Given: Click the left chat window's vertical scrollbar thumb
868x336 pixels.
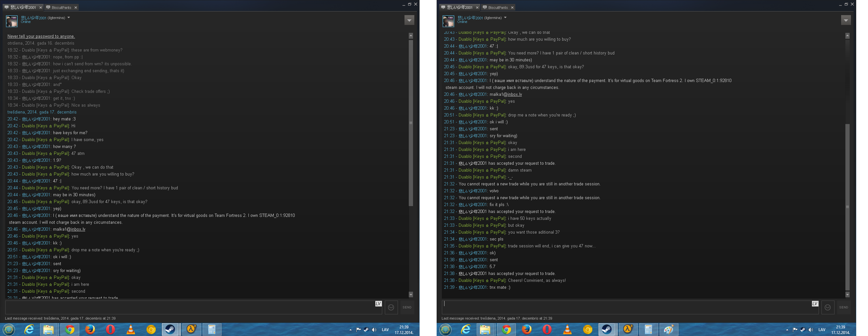Looking at the screenshot, I should tap(411, 123).
